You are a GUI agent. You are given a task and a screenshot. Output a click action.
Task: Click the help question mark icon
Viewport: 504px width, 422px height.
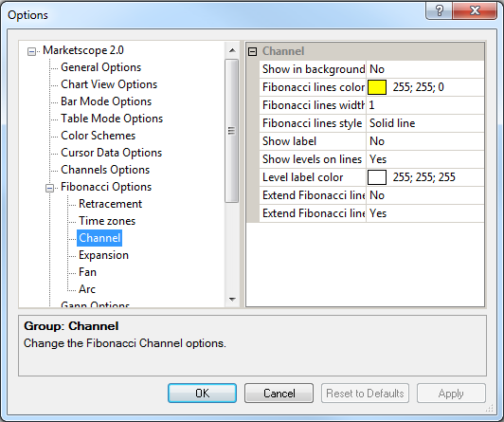click(439, 10)
